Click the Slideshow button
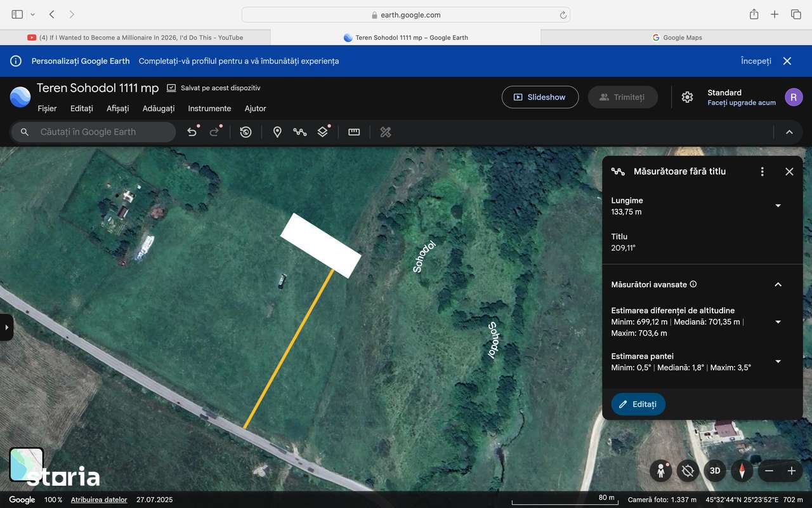 coord(540,97)
